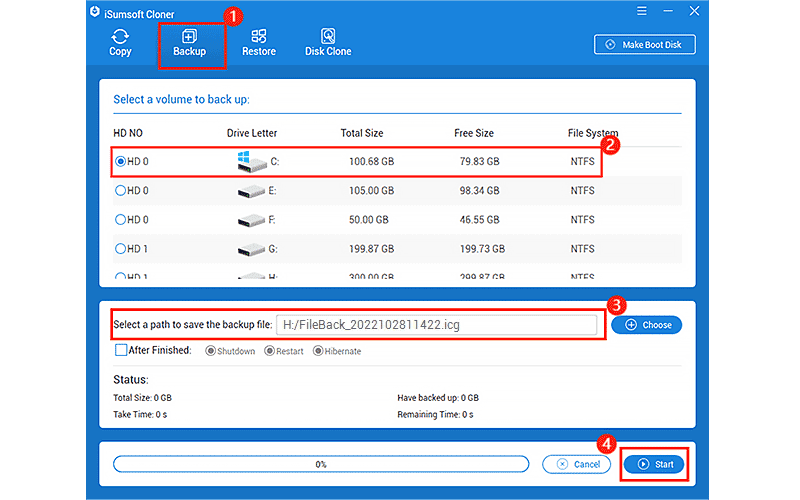
Task: Select the HD 0 C: volume radio button
Action: [120, 161]
